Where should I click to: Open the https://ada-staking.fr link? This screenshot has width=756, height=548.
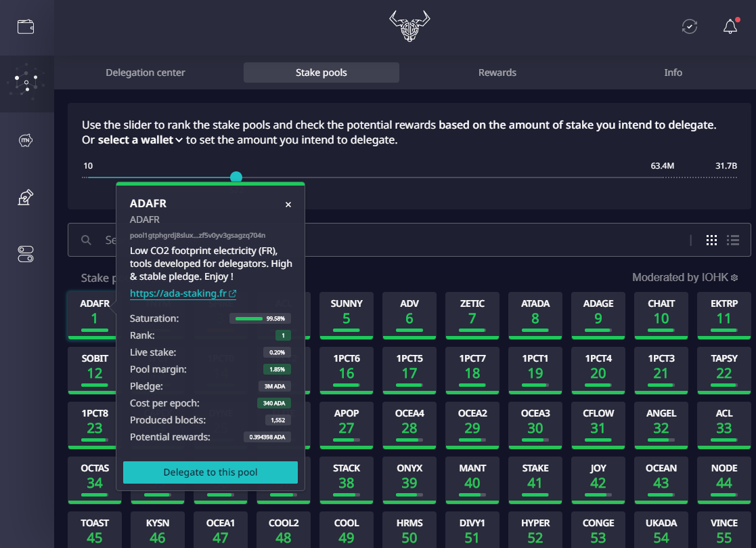tap(183, 293)
